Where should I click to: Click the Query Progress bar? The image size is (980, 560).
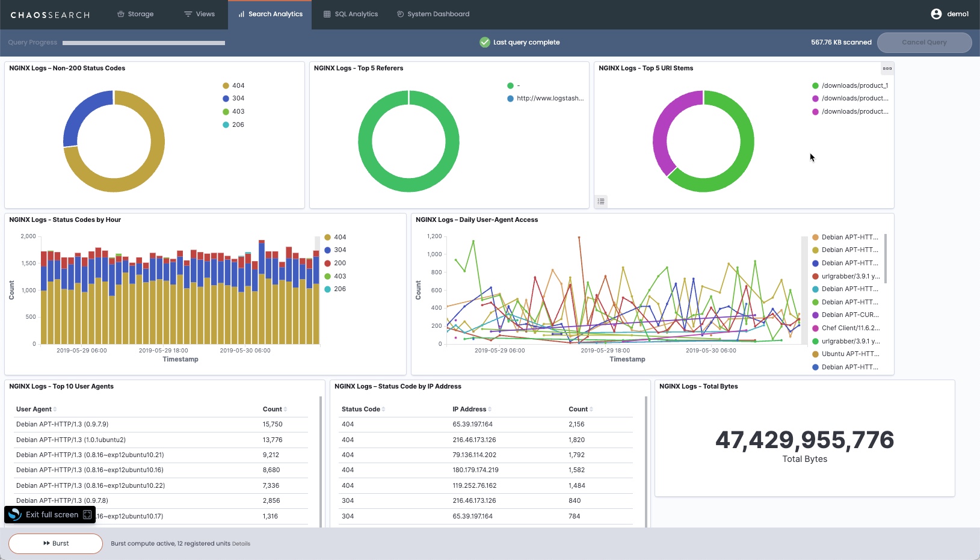pyautogui.click(x=143, y=43)
